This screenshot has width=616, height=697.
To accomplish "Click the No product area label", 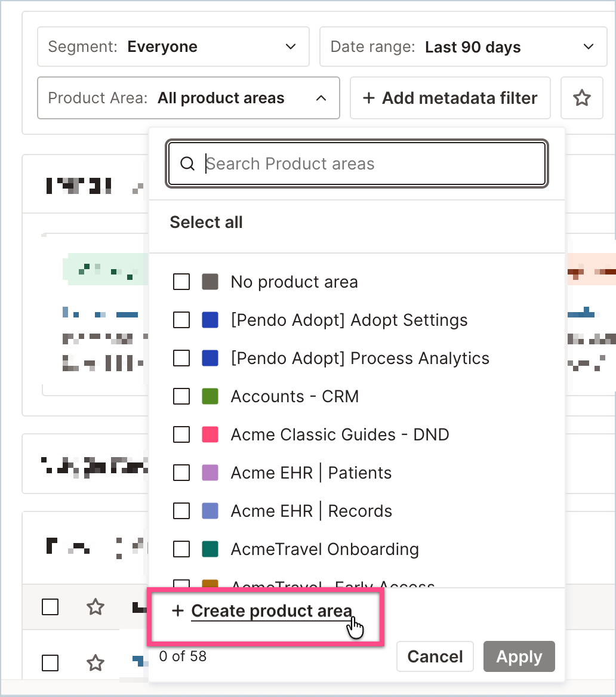I will click(x=294, y=282).
